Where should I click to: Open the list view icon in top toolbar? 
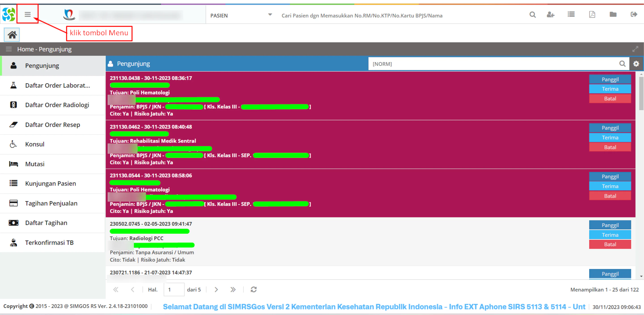tap(571, 15)
